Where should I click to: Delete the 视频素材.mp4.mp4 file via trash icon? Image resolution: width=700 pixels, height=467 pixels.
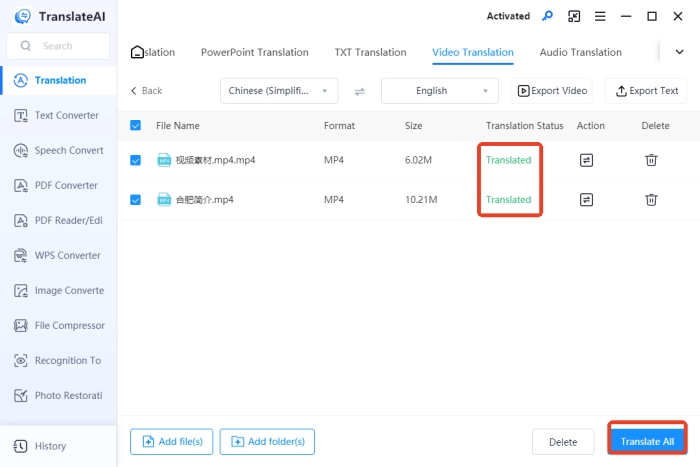tap(651, 160)
